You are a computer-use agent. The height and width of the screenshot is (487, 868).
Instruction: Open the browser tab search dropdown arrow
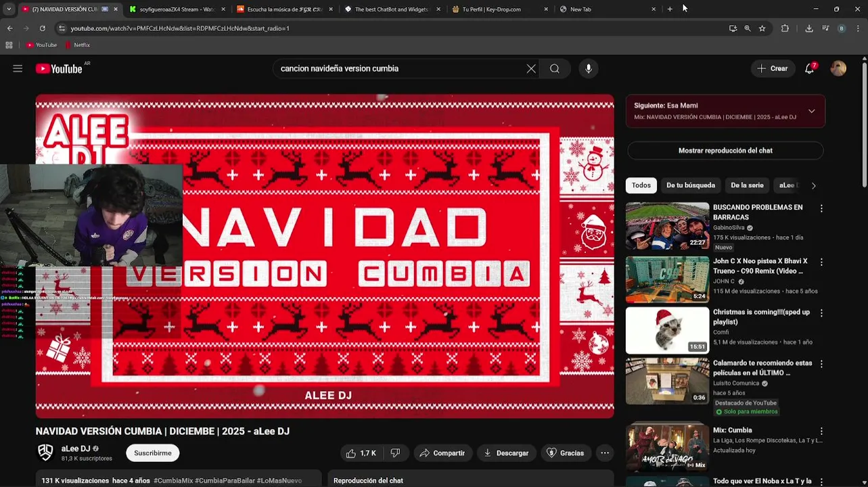point(8,9)
